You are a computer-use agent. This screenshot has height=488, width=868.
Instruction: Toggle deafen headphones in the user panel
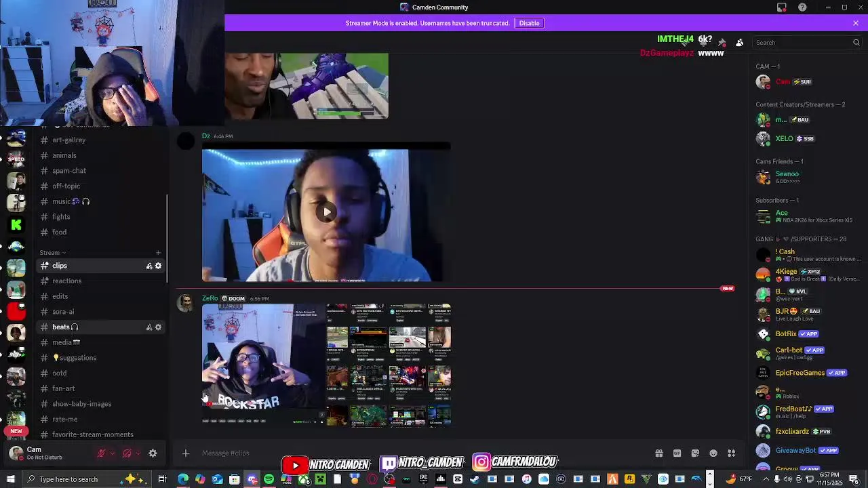(127, 453)
